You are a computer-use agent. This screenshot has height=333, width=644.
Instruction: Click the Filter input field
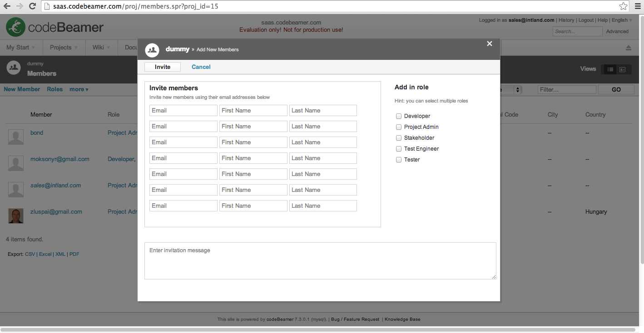tap(567, 90)
